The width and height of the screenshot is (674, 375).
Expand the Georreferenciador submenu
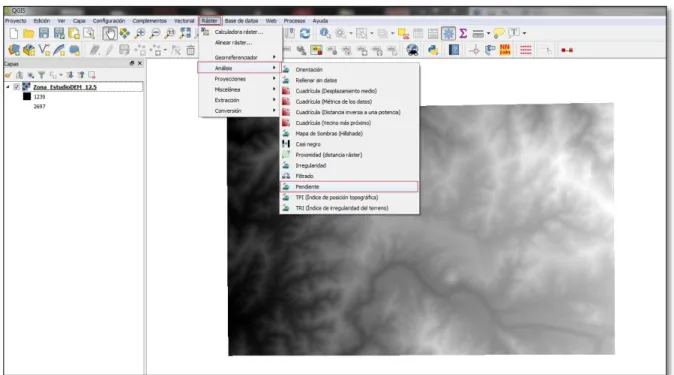click(x=240, y=57)
